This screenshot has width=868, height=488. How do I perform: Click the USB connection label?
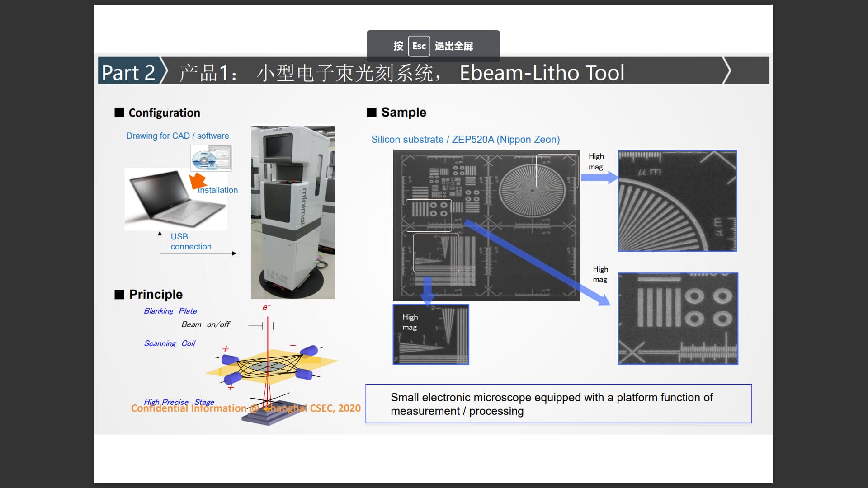(190, 241)
